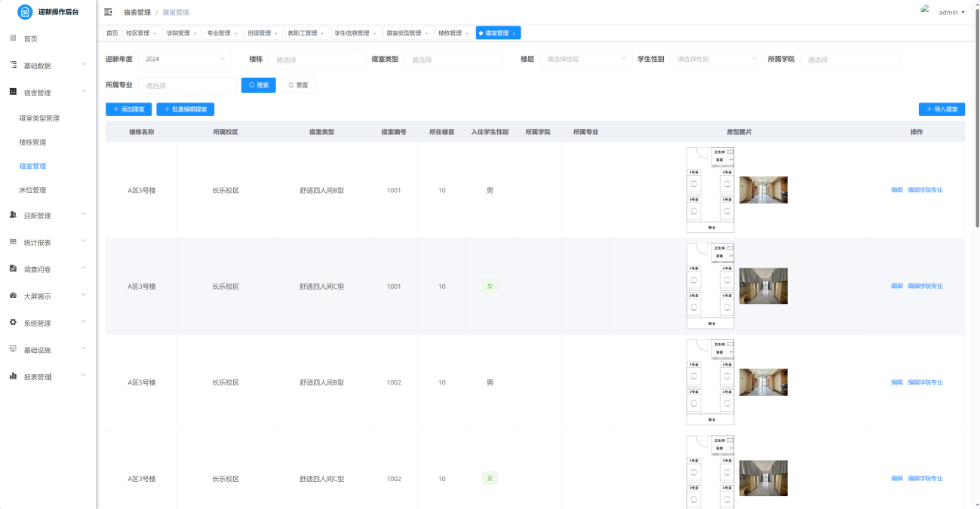Close the 校区管理 tab
The height and width of the screenshot is (509, 980).
pos(155,33)
